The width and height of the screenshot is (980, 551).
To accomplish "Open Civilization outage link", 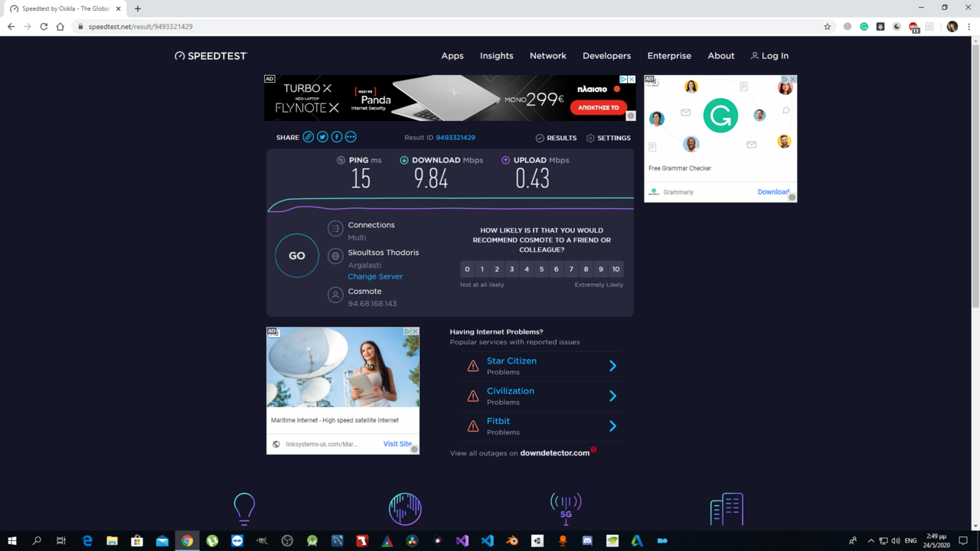I will (x=511, y=391).
